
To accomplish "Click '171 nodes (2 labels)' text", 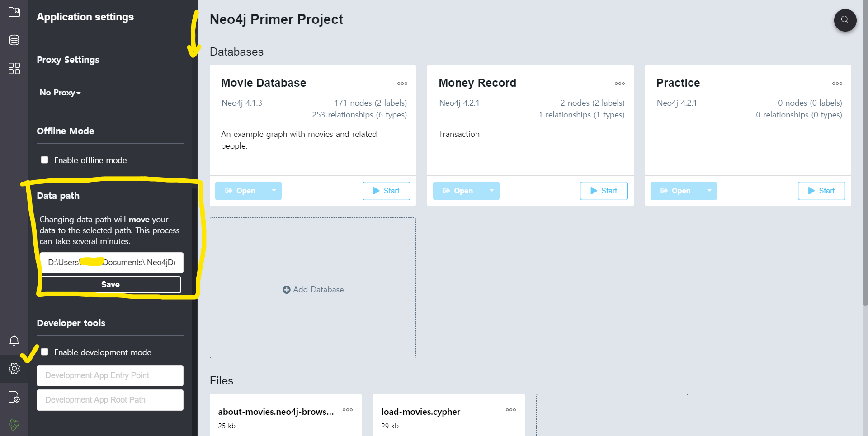I will click(371, 103).
